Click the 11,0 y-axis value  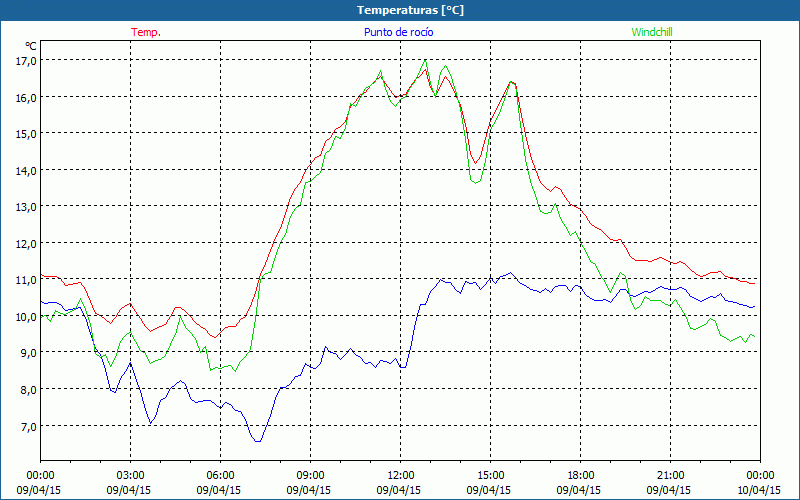26,280
